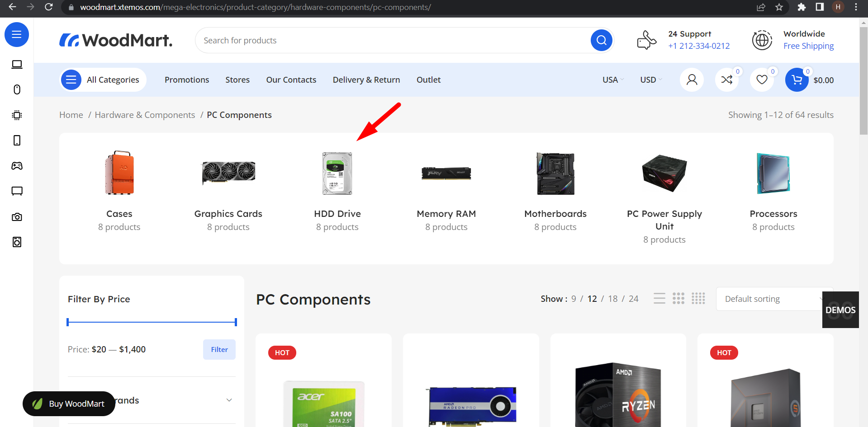Screen dimensions: 868x427
Task: Open the Acer SA100 SSD product image
Action: point(324,404)
